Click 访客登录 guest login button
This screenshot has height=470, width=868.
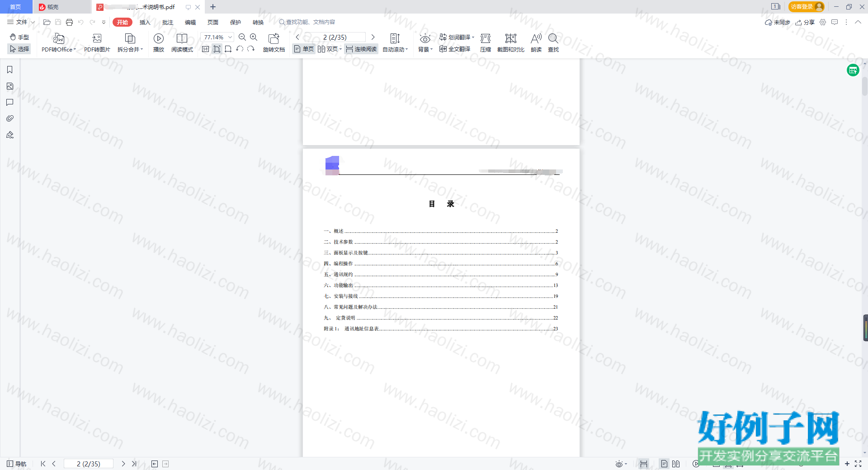[x=806, y=7]
